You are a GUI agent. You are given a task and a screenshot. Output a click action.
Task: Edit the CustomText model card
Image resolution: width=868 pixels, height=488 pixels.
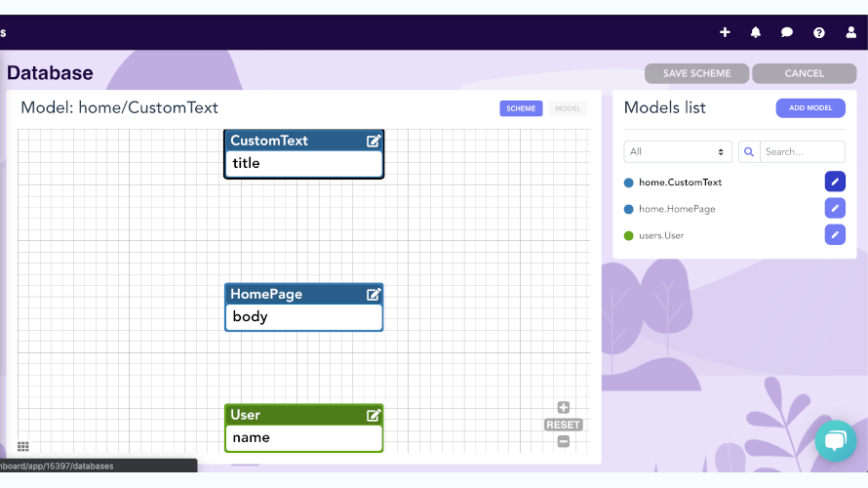pos(374,141)
